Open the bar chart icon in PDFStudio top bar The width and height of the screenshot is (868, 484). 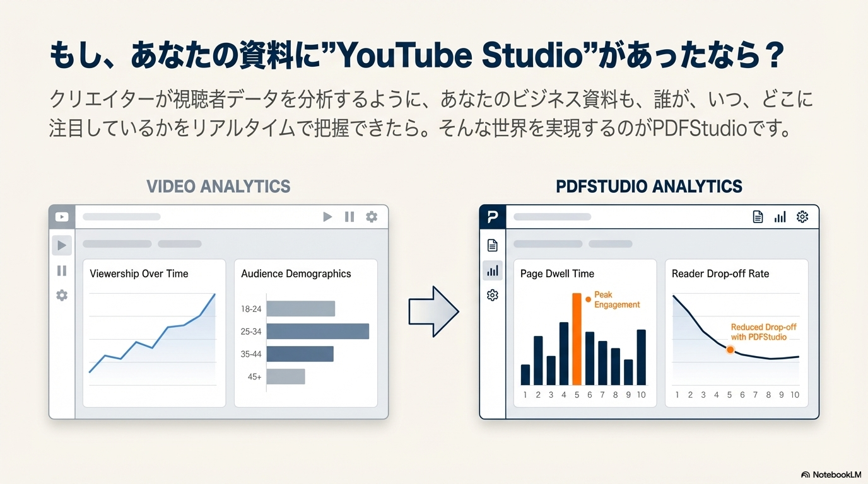tap(780, 217)
